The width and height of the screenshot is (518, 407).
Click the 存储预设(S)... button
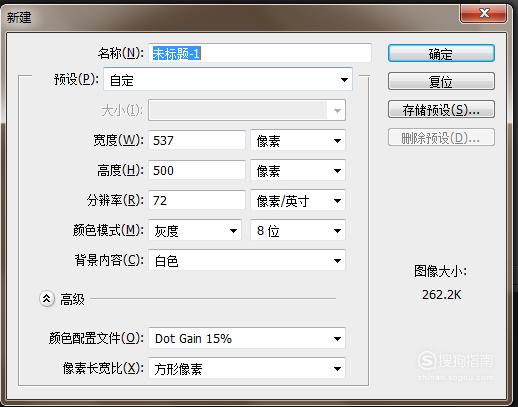click(x=441, y=109)
